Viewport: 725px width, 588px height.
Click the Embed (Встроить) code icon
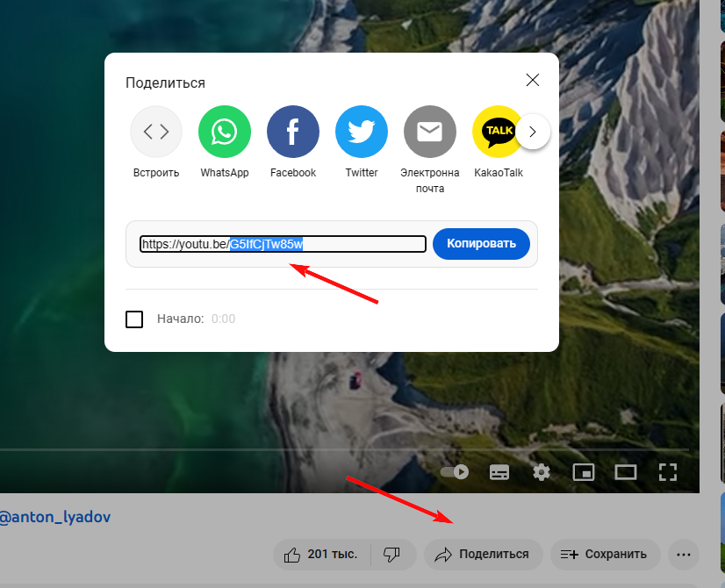(x=156, y=132)
